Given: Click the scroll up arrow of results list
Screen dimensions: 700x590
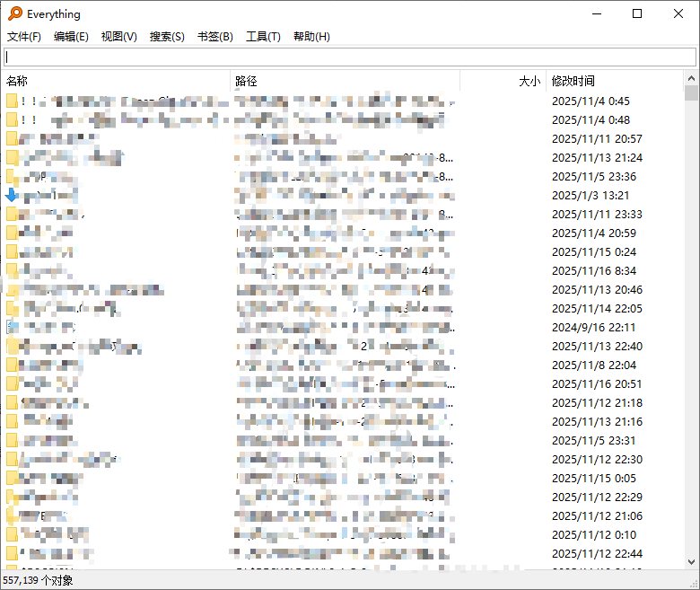Looking at the screenshot, I should click(691, 78).
